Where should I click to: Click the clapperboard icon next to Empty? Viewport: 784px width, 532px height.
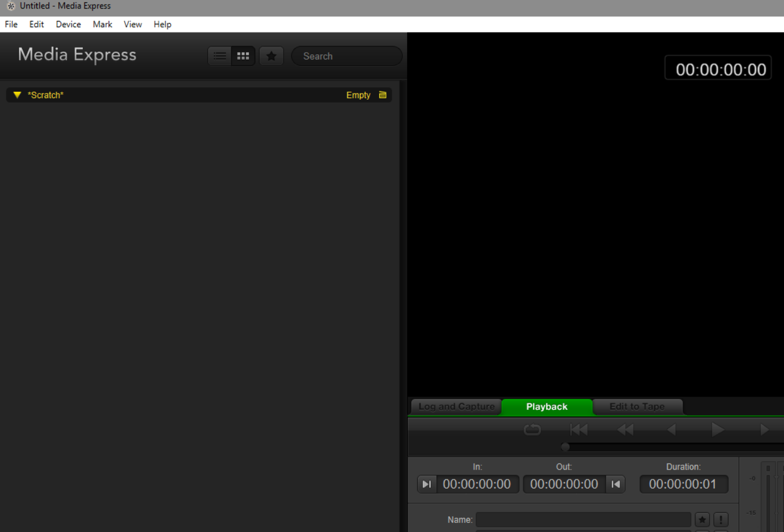pyautogui.click(x=383, y=95)
